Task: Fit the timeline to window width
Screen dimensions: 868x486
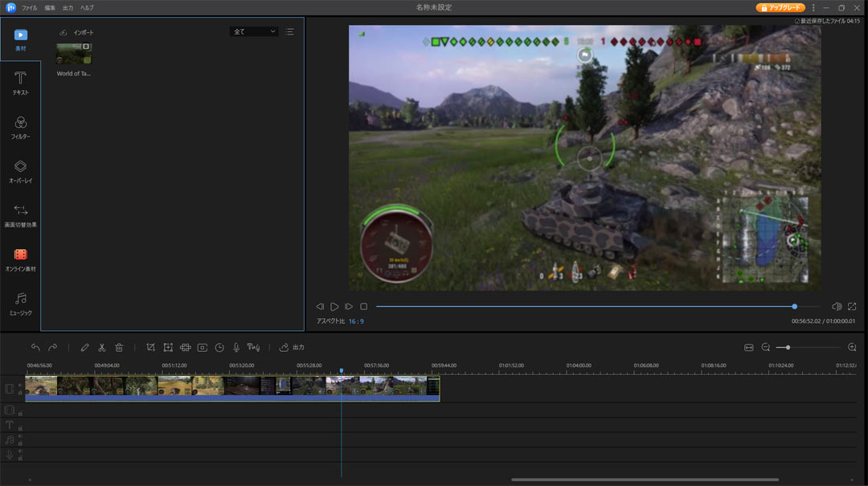Action: tap(748, 347)
